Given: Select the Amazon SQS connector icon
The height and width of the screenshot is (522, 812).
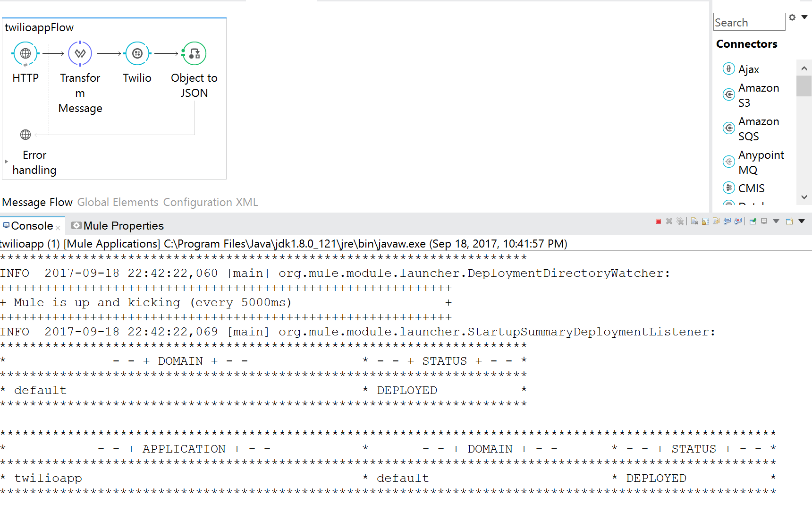Looking at the screenshot, I should [729, 128].
